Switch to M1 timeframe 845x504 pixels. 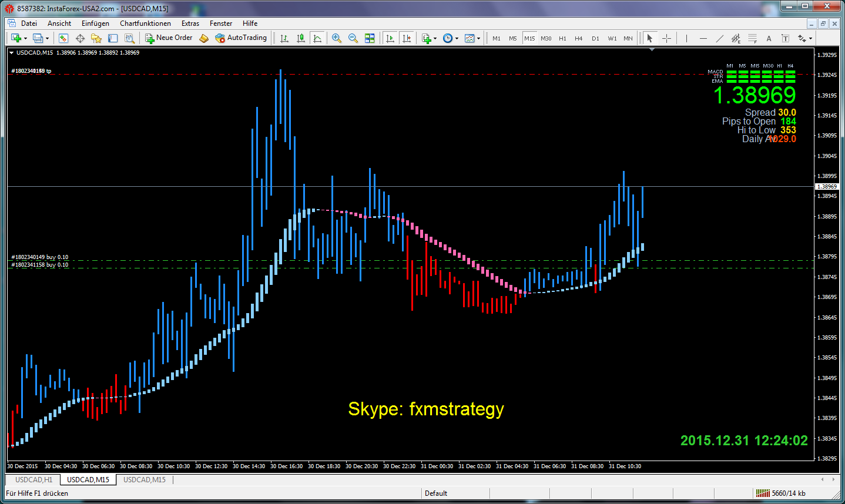(497, 38)
